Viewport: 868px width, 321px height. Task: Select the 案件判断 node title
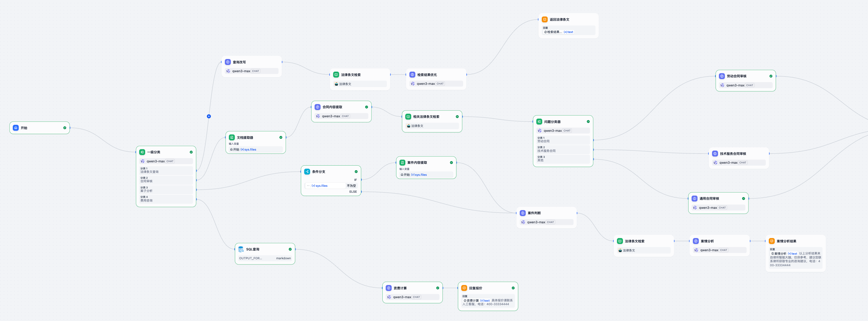pos(534,213)
